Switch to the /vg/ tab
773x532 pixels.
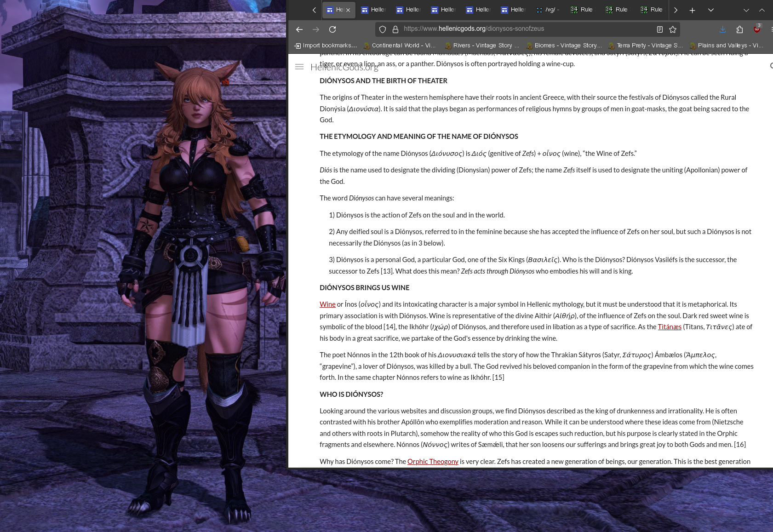(x=548, y=10)
